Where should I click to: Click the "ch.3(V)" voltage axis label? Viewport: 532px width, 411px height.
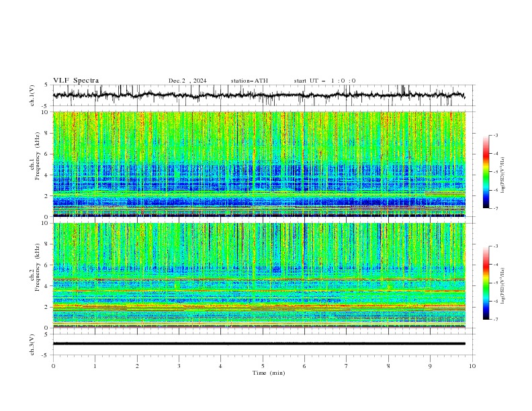click(x=32, y=345)
